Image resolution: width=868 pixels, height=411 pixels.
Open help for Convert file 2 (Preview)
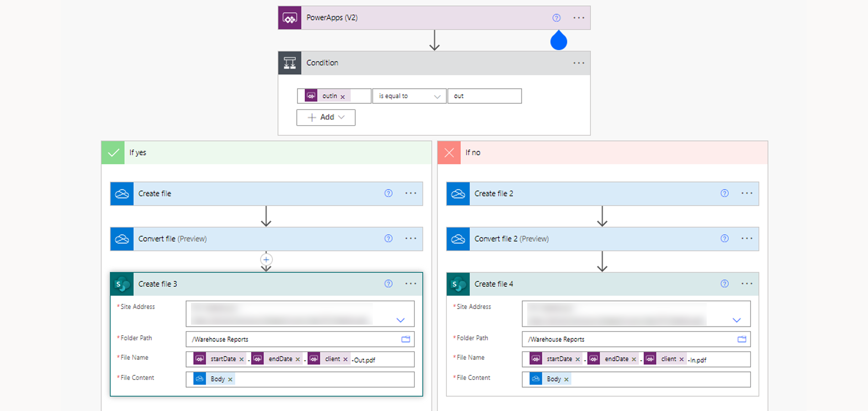[x=725, y=238]
